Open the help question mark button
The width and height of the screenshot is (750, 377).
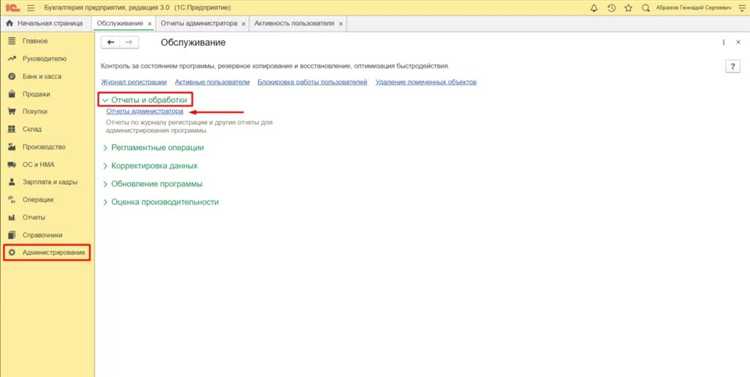(x=732, y=67)
